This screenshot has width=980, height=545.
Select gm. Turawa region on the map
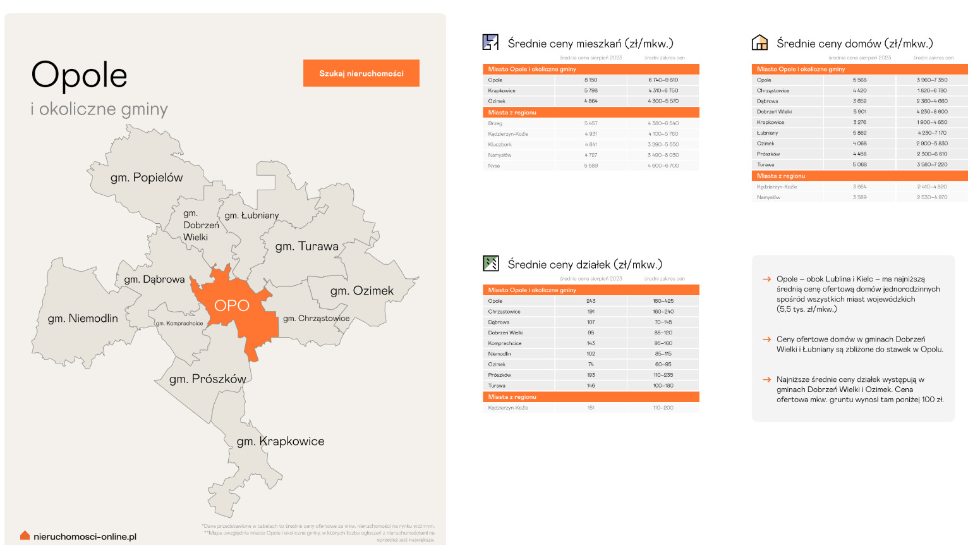(x=307, y=246)
